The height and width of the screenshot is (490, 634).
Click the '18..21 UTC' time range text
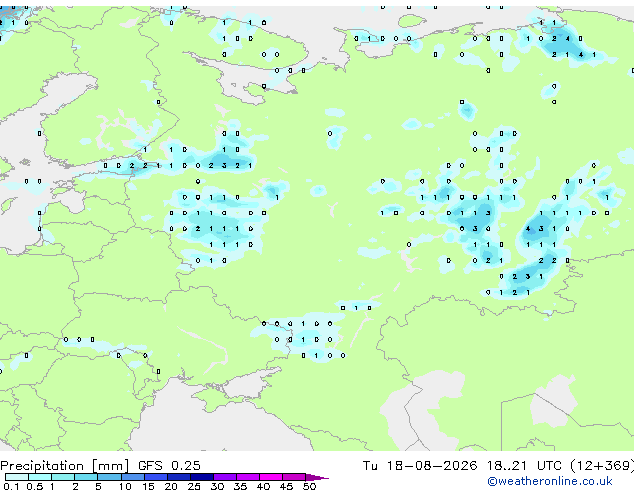click(x=525, y=466)
